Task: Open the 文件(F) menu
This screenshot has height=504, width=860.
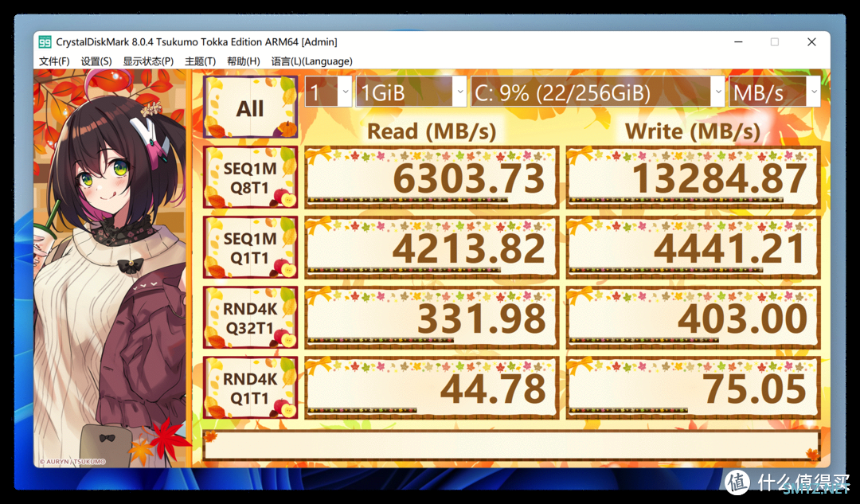Action: (x=54, y=61)
